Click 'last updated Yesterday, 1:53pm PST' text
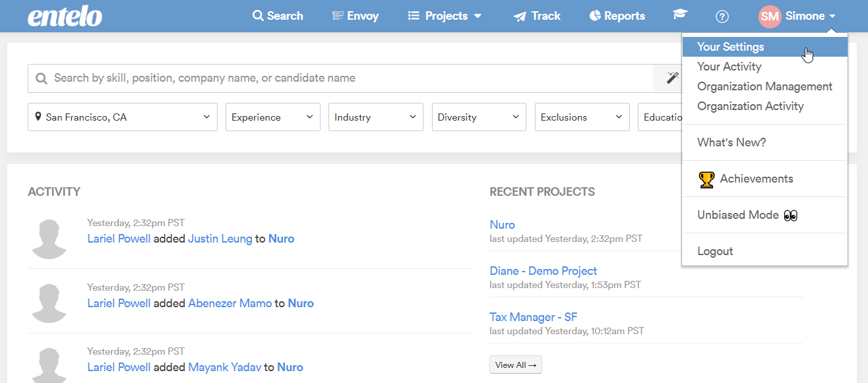868x383 pixels. 565,285
